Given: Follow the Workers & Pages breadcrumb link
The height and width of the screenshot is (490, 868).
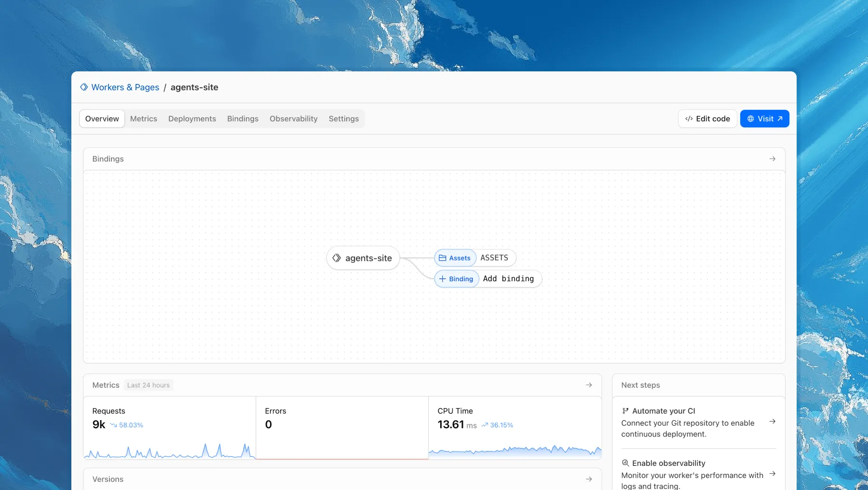Looking at the screenshot, I should (x=125, y=87).
